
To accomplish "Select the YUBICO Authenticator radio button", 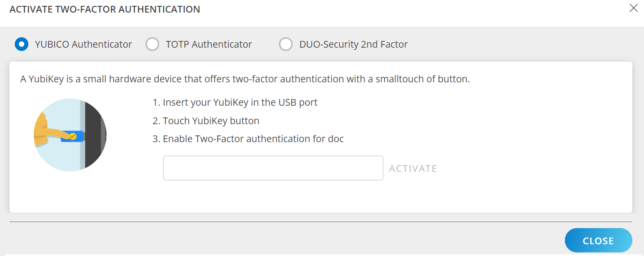I will tap(22, 44).
